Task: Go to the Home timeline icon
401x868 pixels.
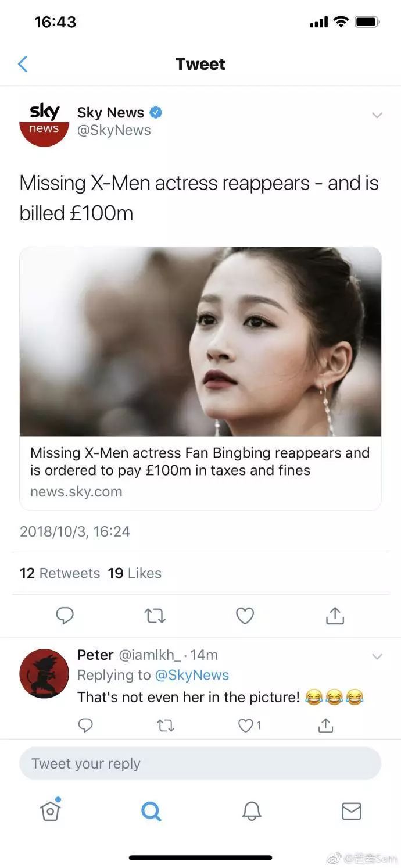Action: (x=50, y=811)
